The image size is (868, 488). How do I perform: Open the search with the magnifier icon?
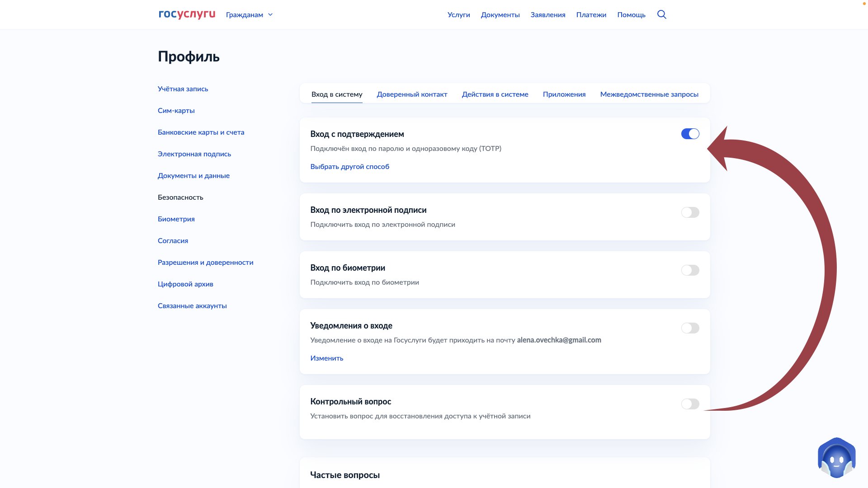pos(661,14)
